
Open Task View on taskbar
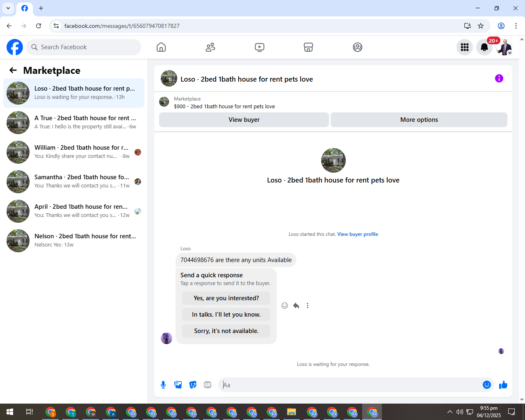[30, 412]
